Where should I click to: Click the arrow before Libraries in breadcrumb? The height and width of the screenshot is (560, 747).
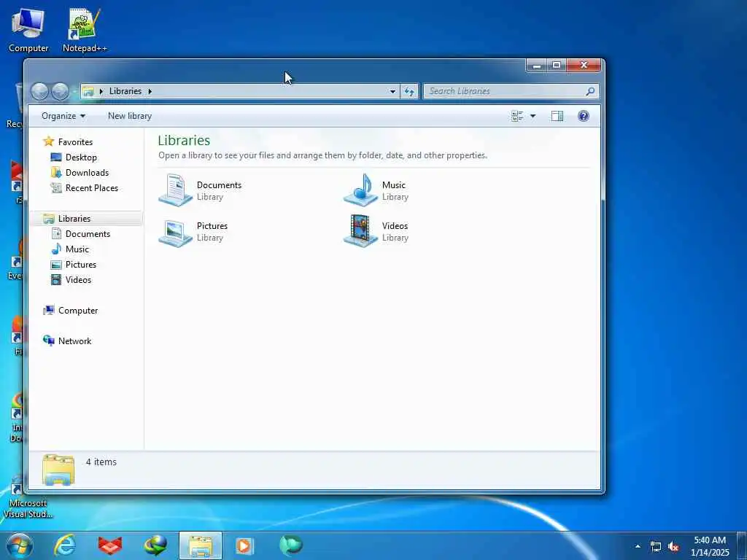tap(101, 91)
